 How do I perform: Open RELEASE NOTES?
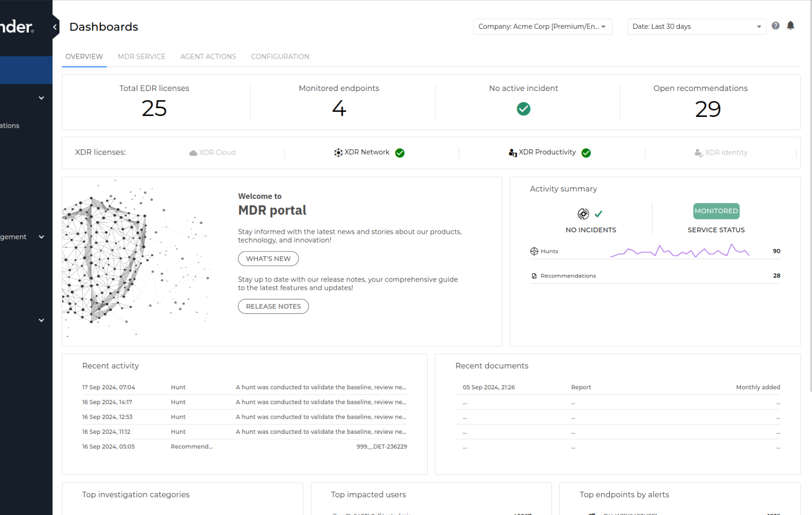tap(273, 306)
